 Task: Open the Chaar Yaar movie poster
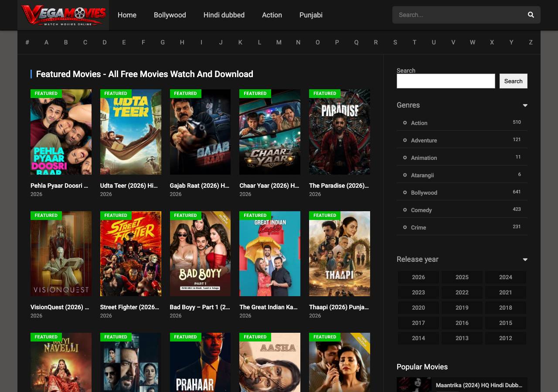coord(270,132)
